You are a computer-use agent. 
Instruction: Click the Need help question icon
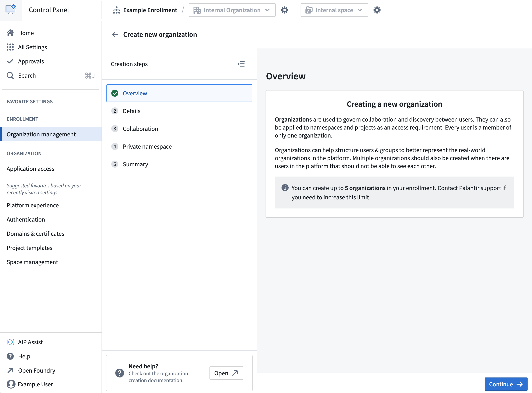pos(119,373)
